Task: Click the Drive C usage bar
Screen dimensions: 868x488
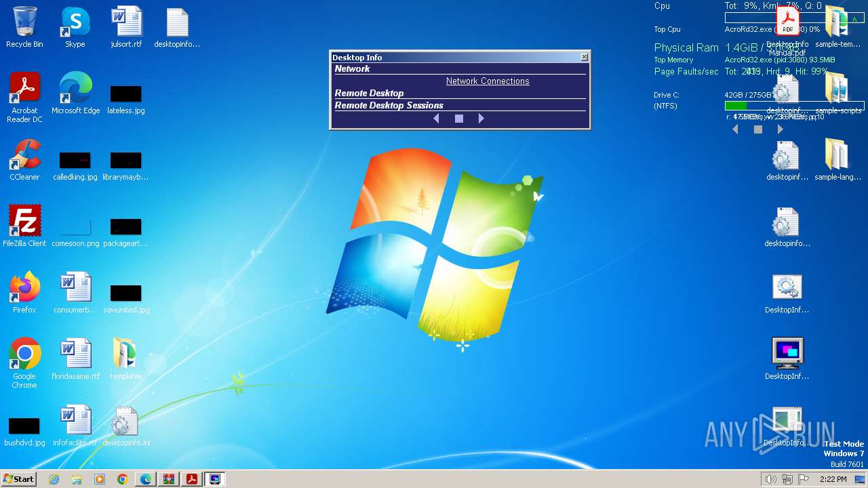Action: (794, 106)
